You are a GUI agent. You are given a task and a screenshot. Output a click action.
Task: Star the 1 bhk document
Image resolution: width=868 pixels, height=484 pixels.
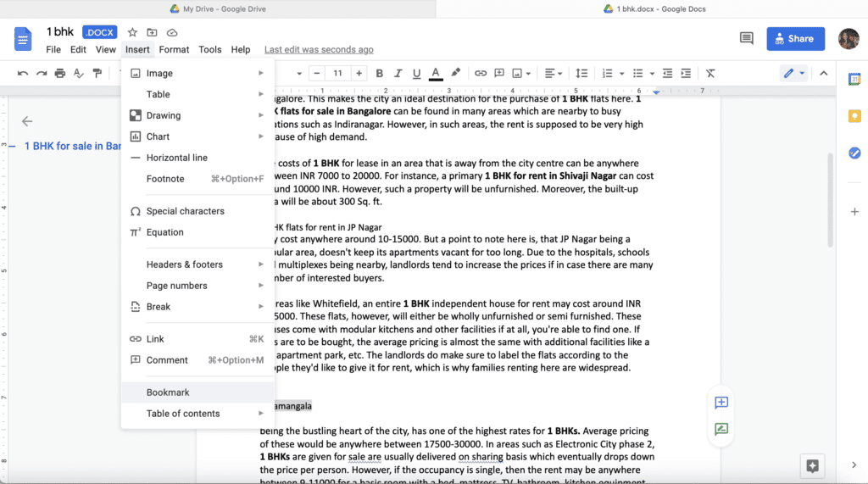(132, 33)
